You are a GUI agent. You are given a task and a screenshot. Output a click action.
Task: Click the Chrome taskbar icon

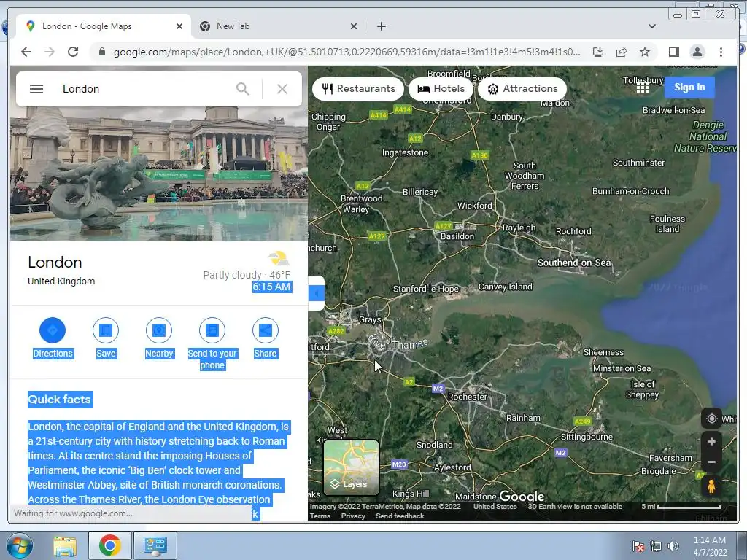pyautogui.click(x=109, y=545)
